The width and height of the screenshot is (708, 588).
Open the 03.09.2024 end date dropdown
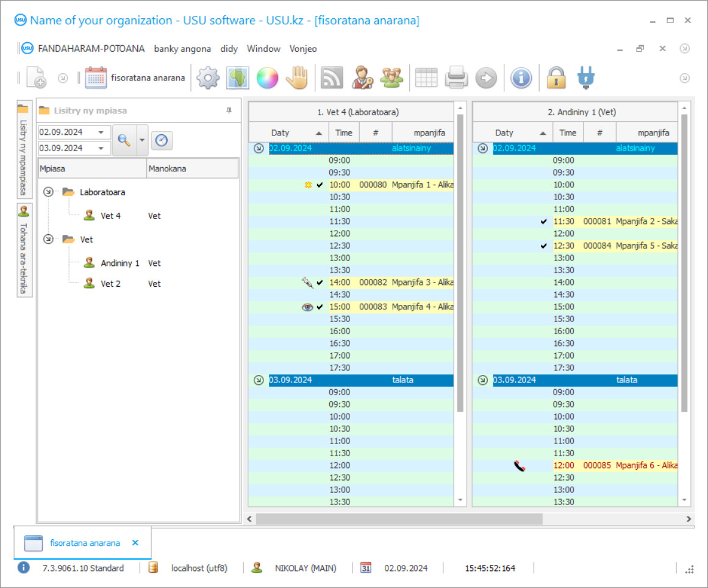101,148
